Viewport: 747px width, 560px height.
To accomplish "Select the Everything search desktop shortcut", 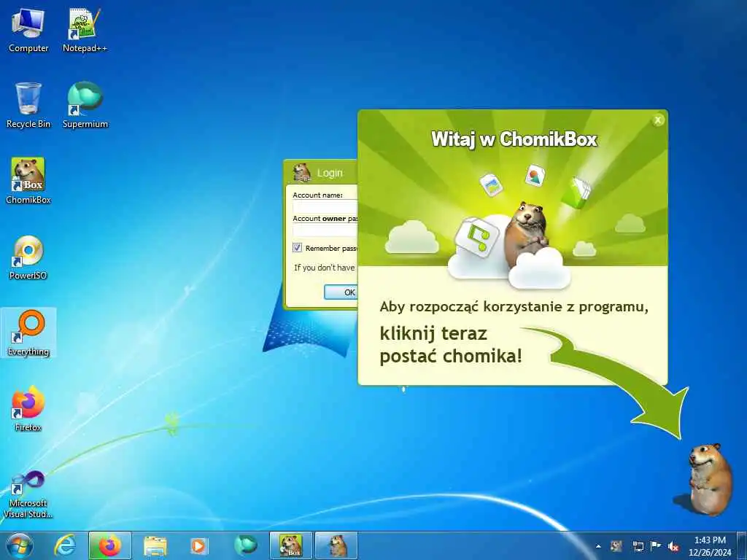I will (x=28, y=332).
